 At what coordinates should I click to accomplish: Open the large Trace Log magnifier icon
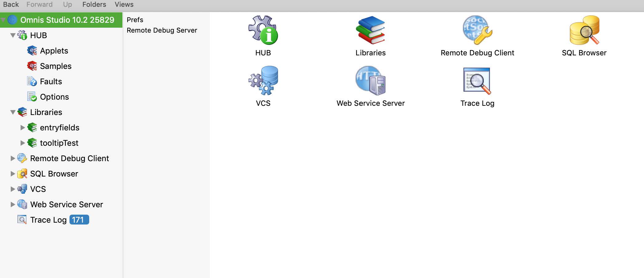[477, 81]
